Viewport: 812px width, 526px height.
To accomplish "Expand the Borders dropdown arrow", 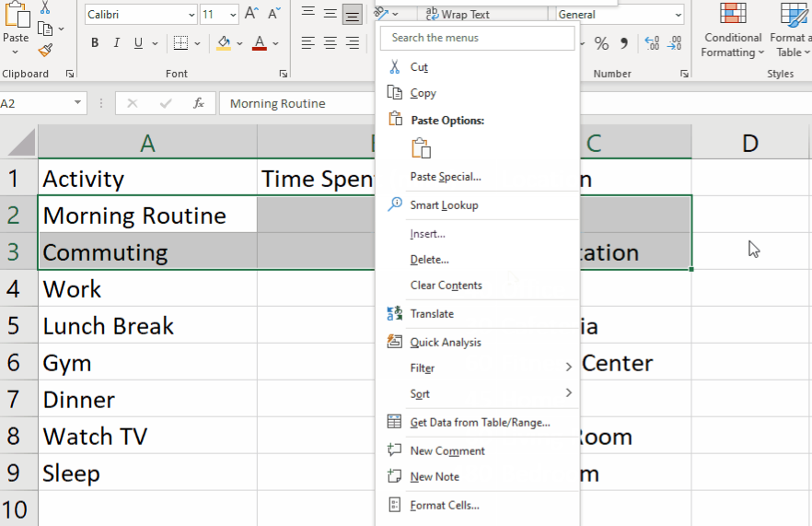I will point(197,43).
